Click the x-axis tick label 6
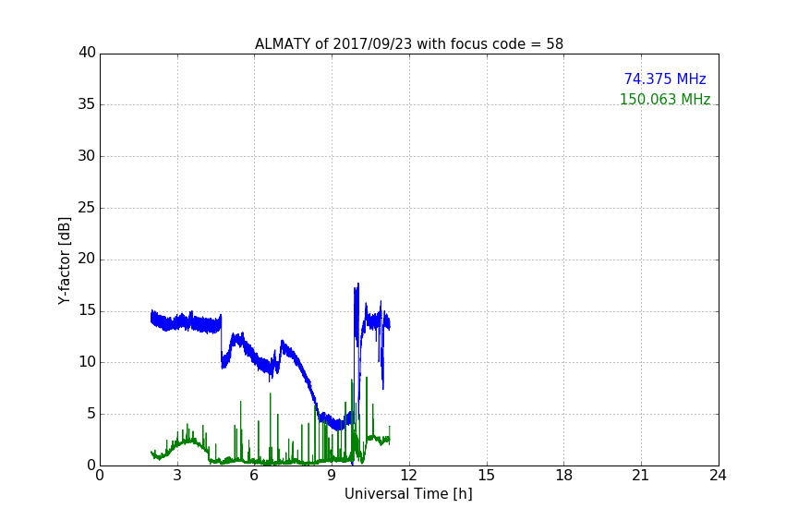 click(x=254, y=476)
